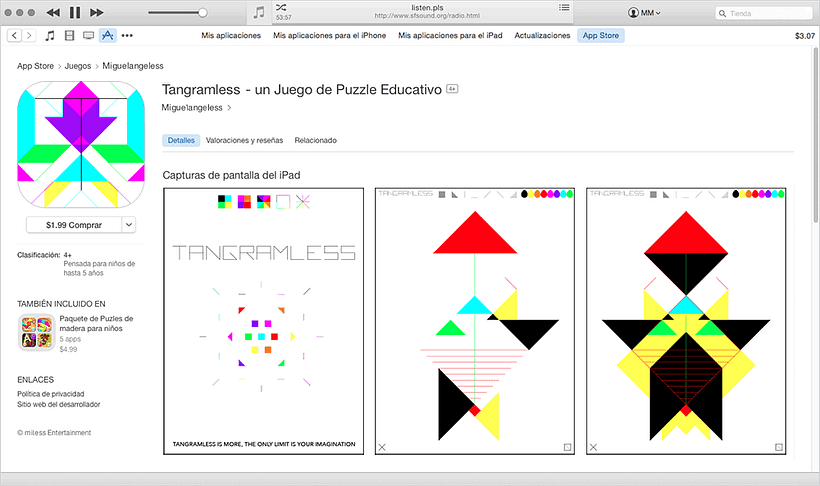Toggle shuffle mode in the player display
The width and height of the screenshot is (820, 486).
tap(282, 7)
